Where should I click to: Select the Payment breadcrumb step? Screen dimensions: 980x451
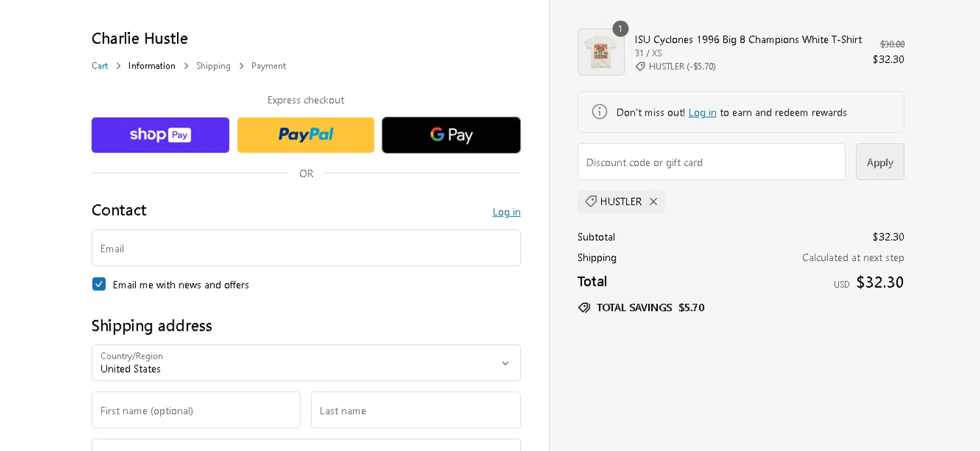(269, 66)
